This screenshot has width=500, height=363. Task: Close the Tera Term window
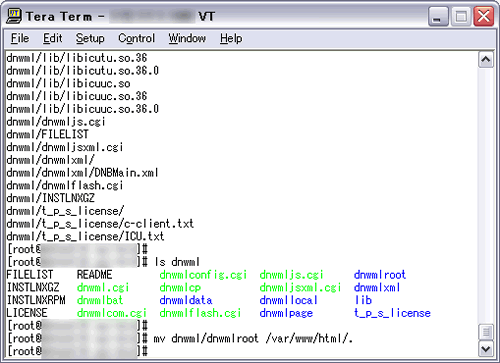484,16
